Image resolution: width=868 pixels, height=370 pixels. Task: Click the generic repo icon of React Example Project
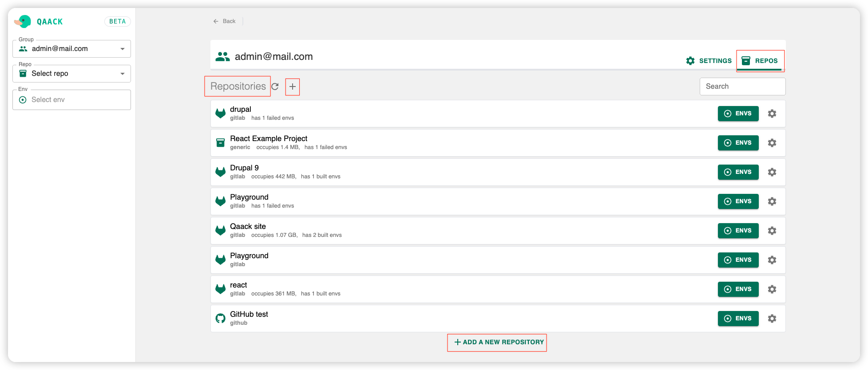pyautogui.click(x=220, y=143)
